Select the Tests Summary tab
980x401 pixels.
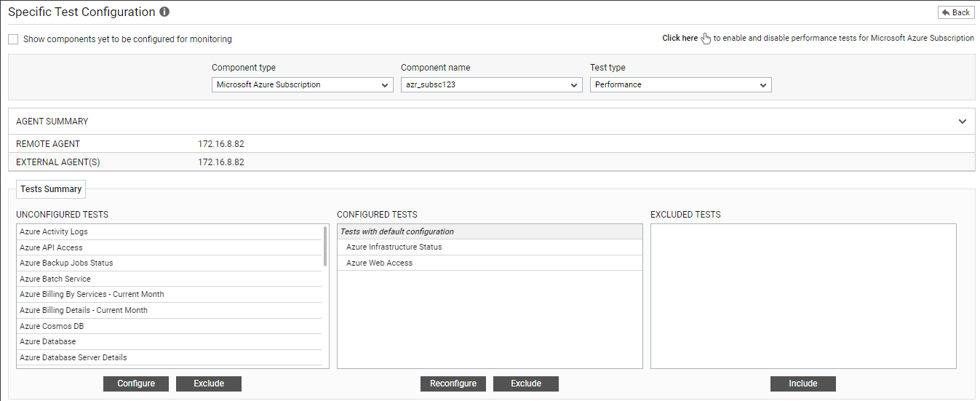click(51, 189)
